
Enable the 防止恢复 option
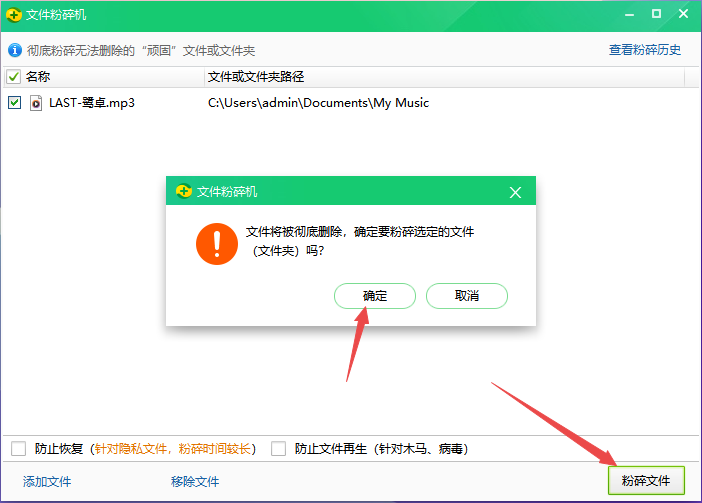19,449
